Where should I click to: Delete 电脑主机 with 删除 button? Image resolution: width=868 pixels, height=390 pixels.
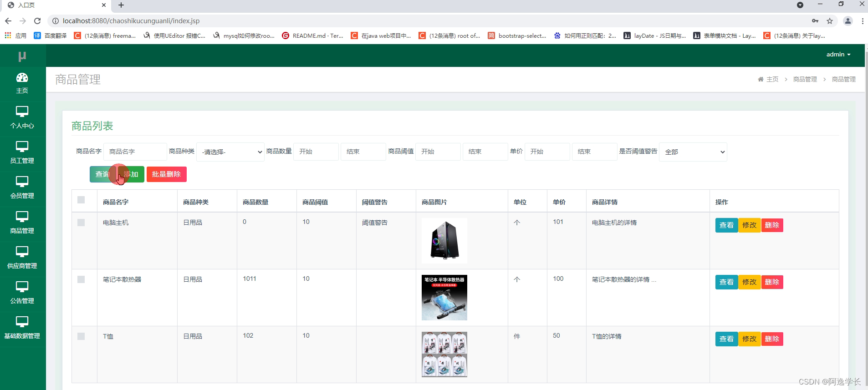tap(772, 225)
